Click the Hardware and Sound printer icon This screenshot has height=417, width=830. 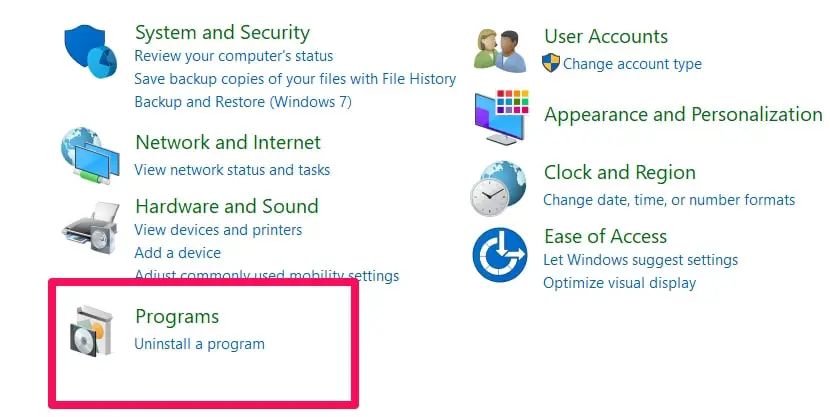tap(91, 228)
